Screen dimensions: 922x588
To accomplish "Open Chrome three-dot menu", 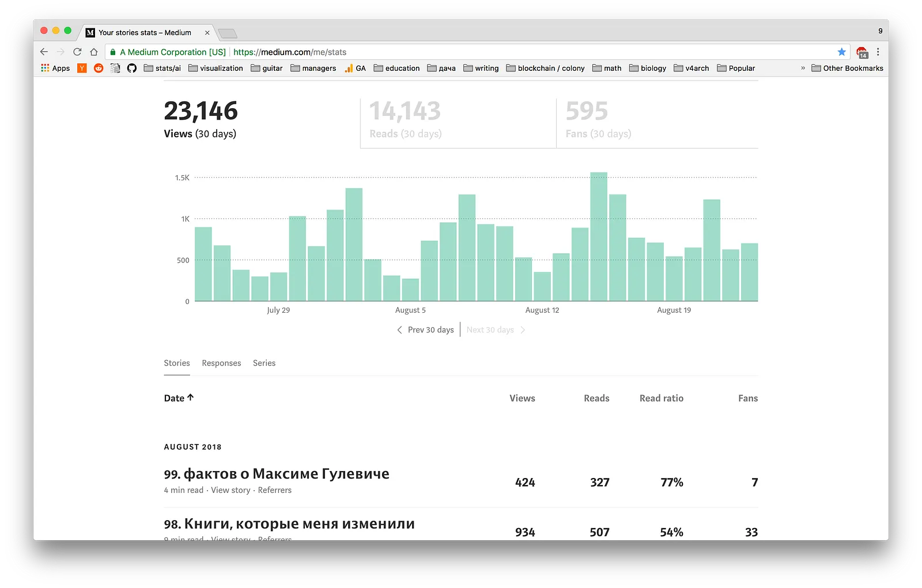I will tap(878, 52).
